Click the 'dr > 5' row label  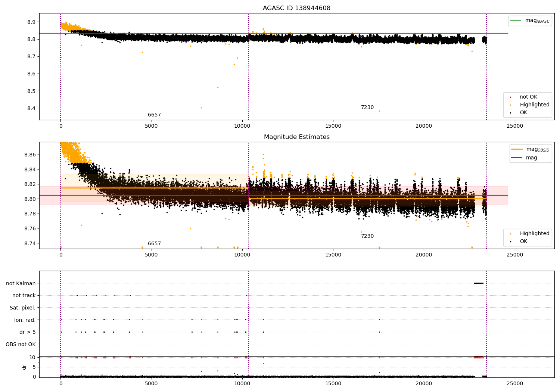coord(28,332)
